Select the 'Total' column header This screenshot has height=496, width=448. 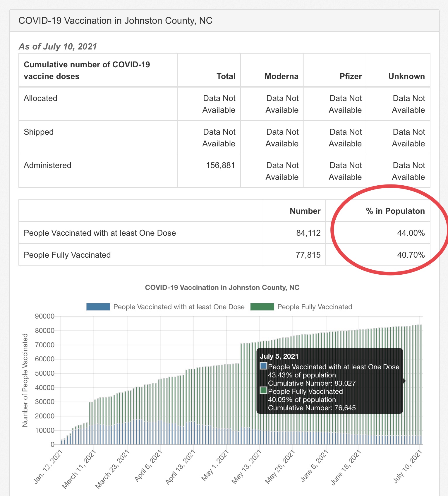[x=226, y=76]
